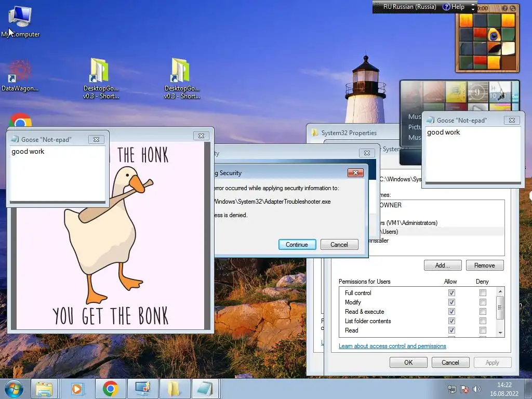
Task: Click the left Goose Not-epad title icon
Action: click(15, 139)
